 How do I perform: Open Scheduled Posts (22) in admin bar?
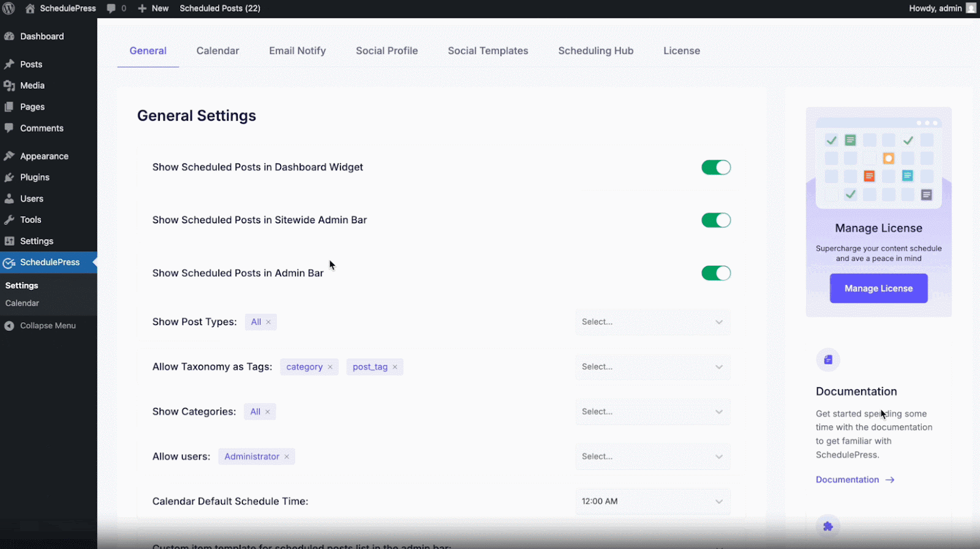point(220,9)
